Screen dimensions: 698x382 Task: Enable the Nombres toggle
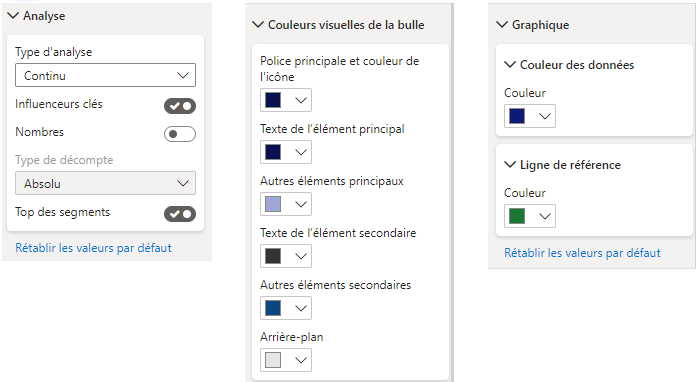click(180, 134)
